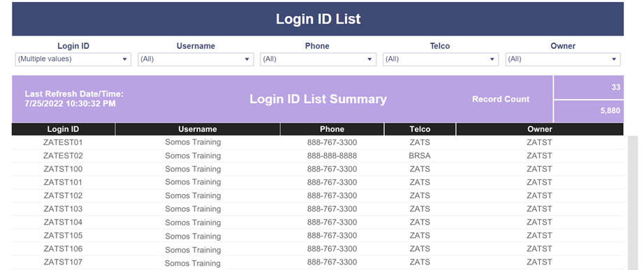This screenshot has width=644, height=270.
Task: Select the ZATST100 login ID cell
Action: pos(64,169)
